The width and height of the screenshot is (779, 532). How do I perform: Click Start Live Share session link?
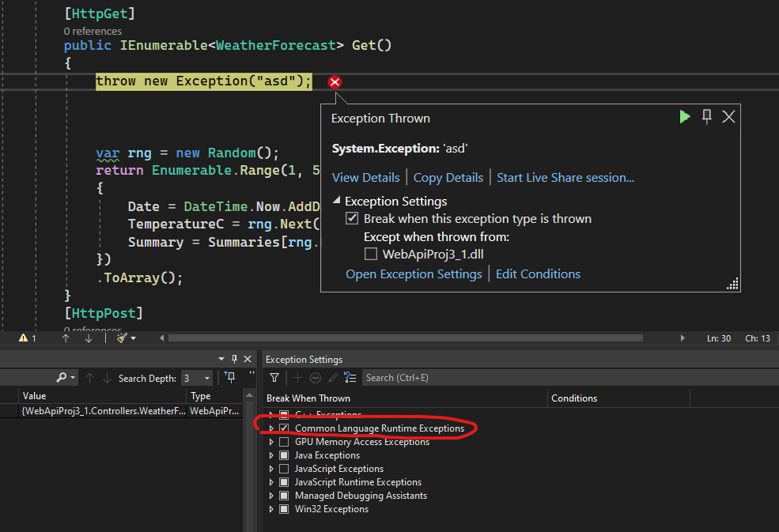(565, 177)
